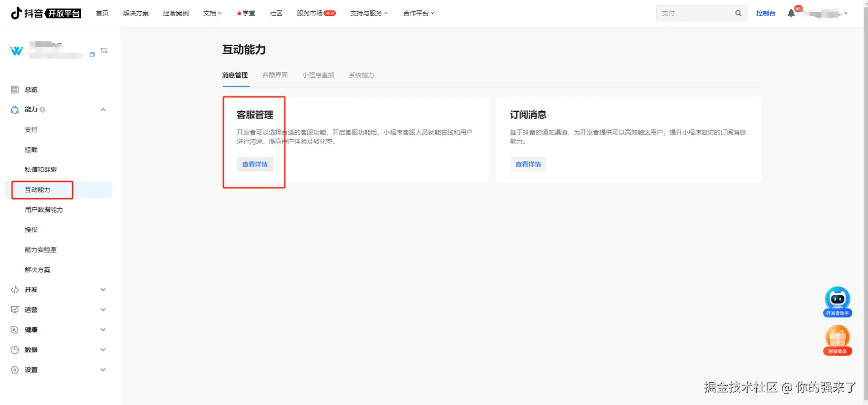The height and width of the screenshot is (405, 868).
Task: Open the notification bell
Action: click(791, 13)
